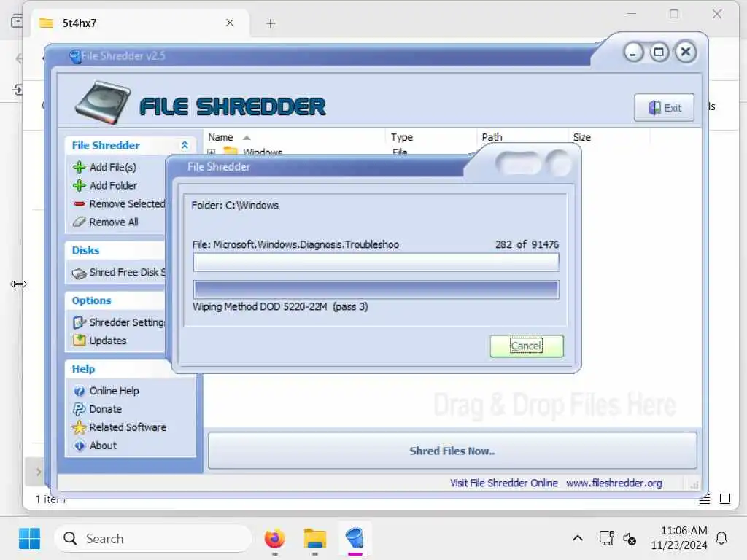Click the Add Folder label
This screenshot has height=560, width=747.
(x=113, y=185)
